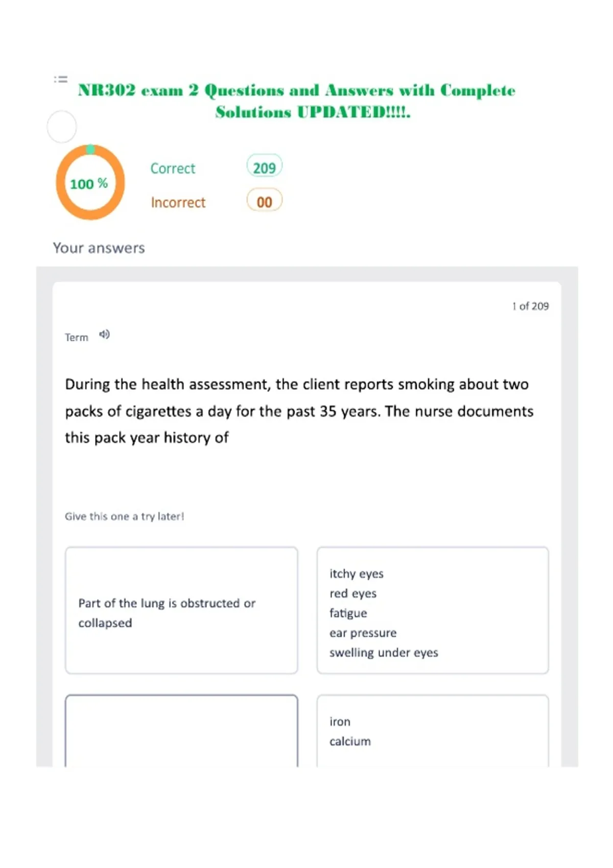Click the Correct label
613x868 pixels.
[x=173, y=168]
